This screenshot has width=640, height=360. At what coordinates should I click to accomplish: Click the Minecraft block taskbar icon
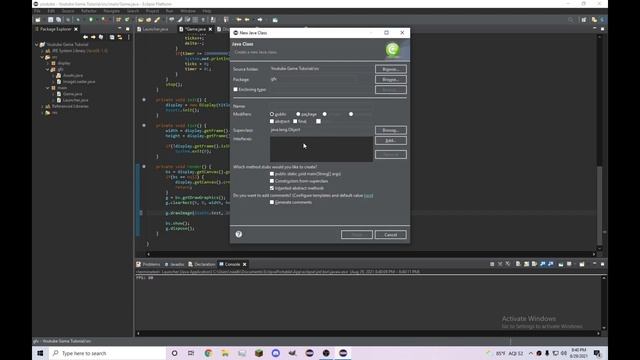(x=259, y=353)
